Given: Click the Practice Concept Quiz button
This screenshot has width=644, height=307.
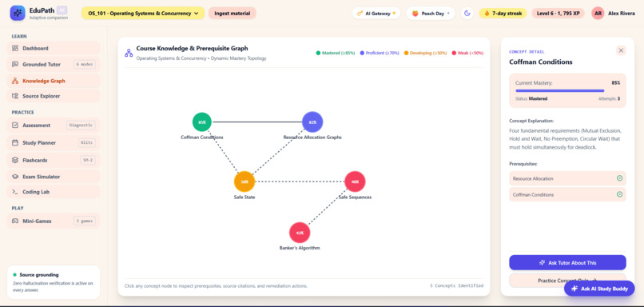Looking at the screenshot, I should [x=567, y=281].
